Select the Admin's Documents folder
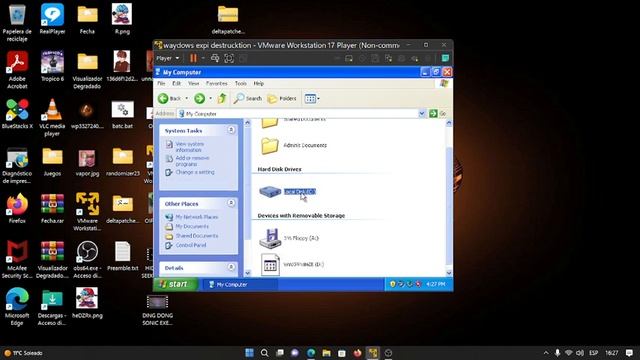The width and height of the screenshot is (640, 360). (294, 146)
